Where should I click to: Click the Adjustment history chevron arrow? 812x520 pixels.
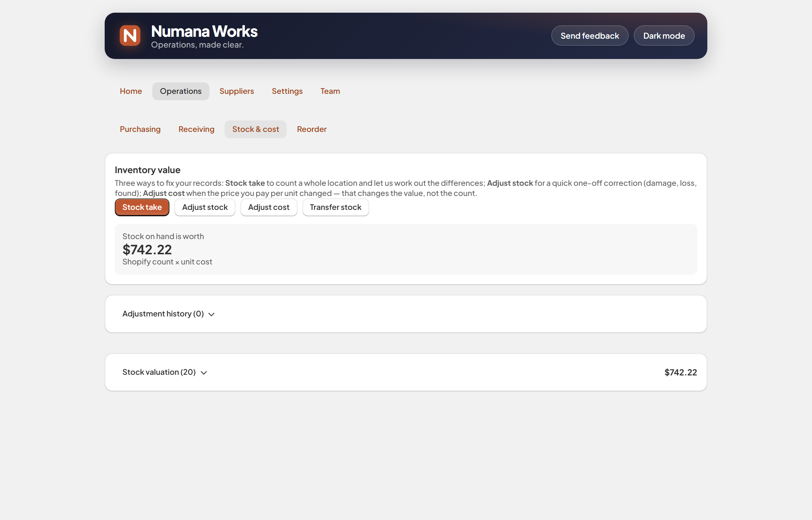coord(212,314)
